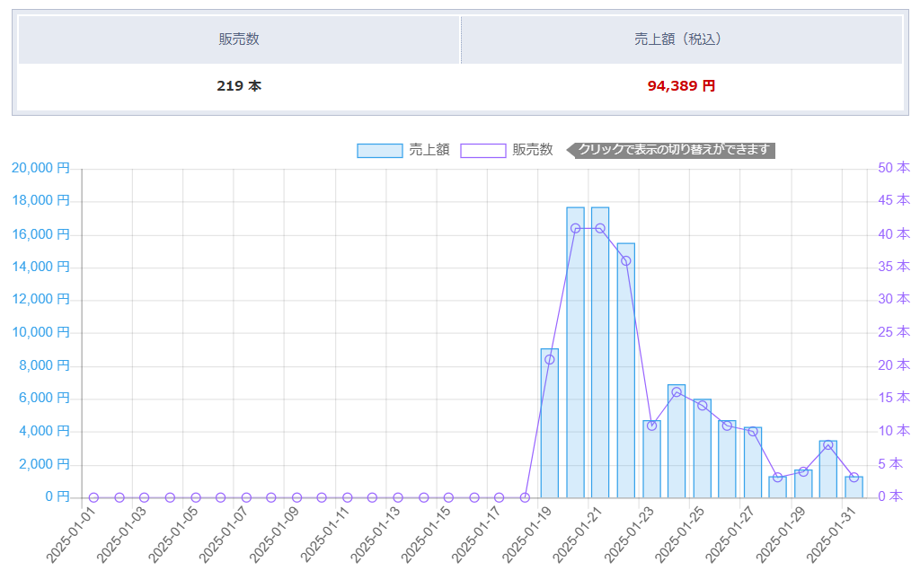Toggle the 売上額 legend series
920x588 pixels.
tap(403, 150)
